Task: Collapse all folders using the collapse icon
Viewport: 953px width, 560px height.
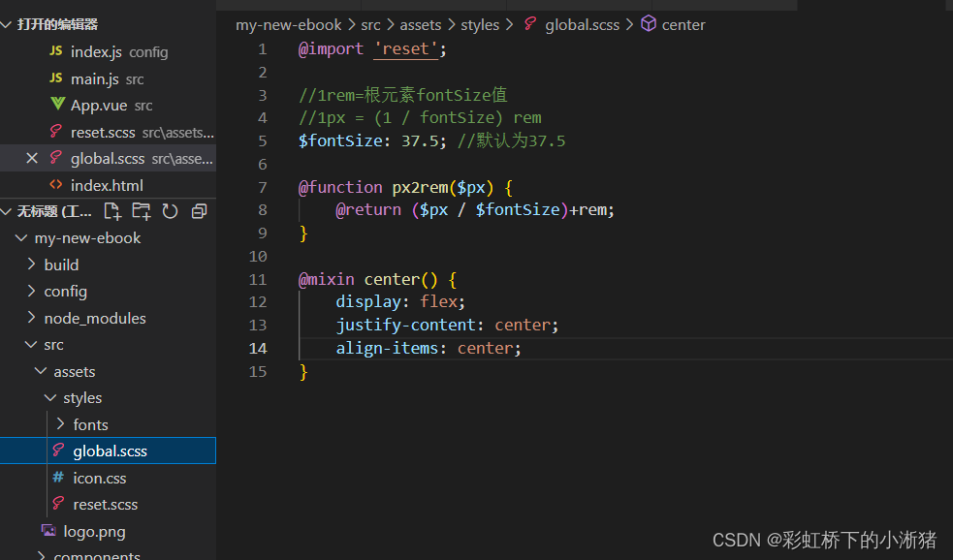Action: (200, 211)
